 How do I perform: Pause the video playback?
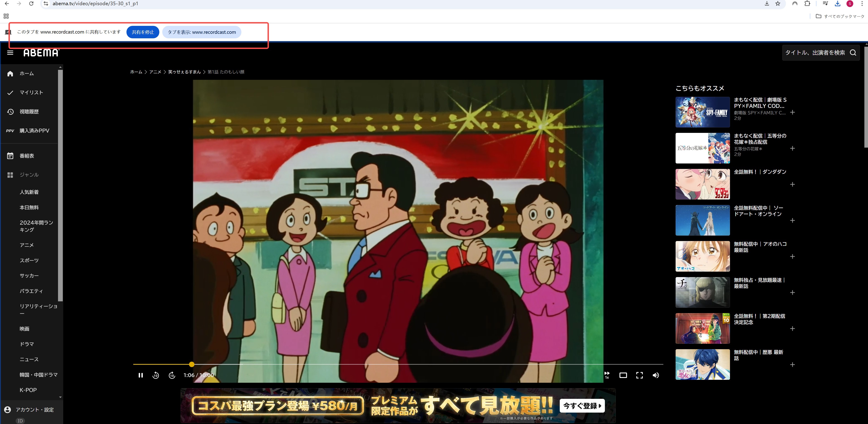pos(141,375)
